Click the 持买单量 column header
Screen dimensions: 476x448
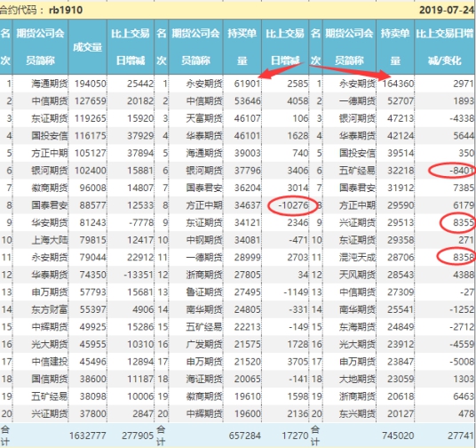pos(242,47)
